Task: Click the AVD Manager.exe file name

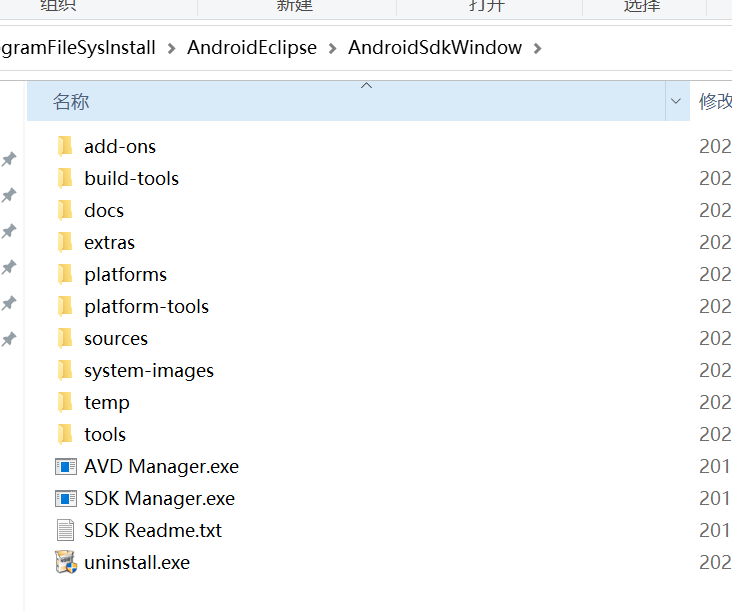Action: [162, 467]
